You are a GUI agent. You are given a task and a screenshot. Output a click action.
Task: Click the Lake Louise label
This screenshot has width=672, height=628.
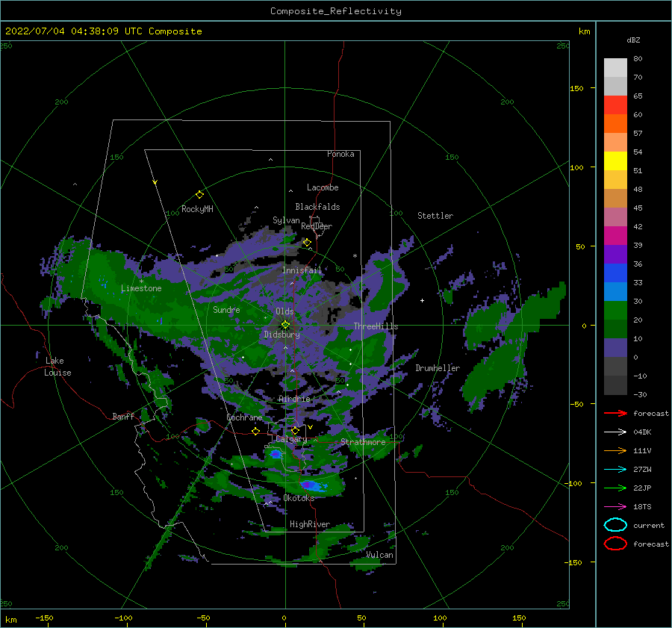click(x=57, y=367)
